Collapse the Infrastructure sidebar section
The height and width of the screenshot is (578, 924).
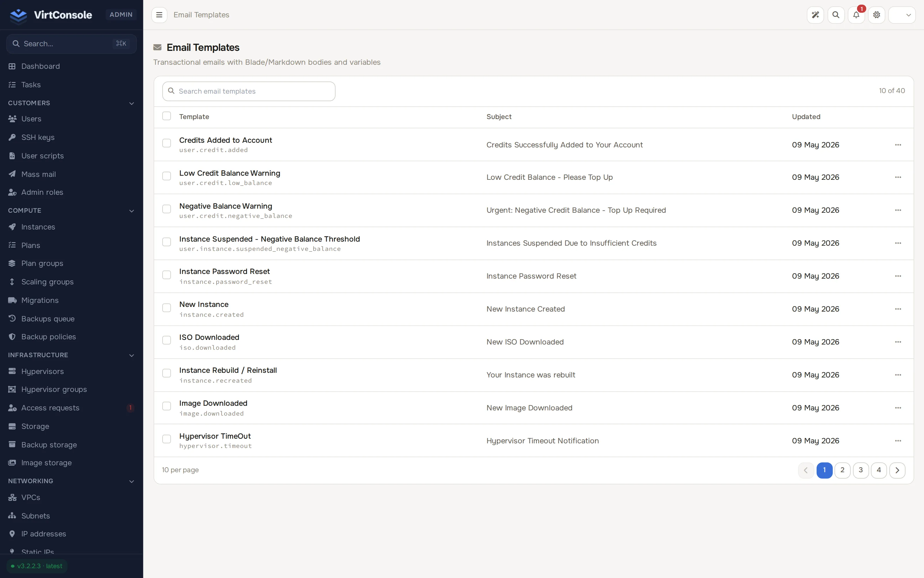coord(71,355)
